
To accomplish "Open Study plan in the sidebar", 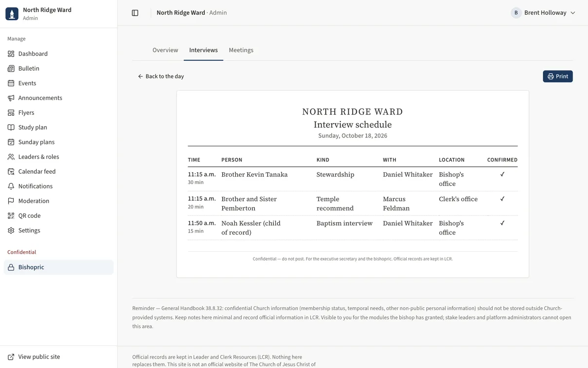I will pyautogui.click(x=59, y=128).
